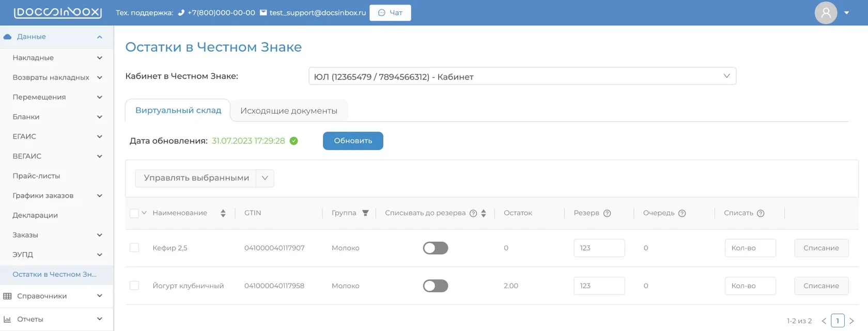Expand Графики заказов in the sidebar
This screenshot has height=331, width=868.
(100, 196)
